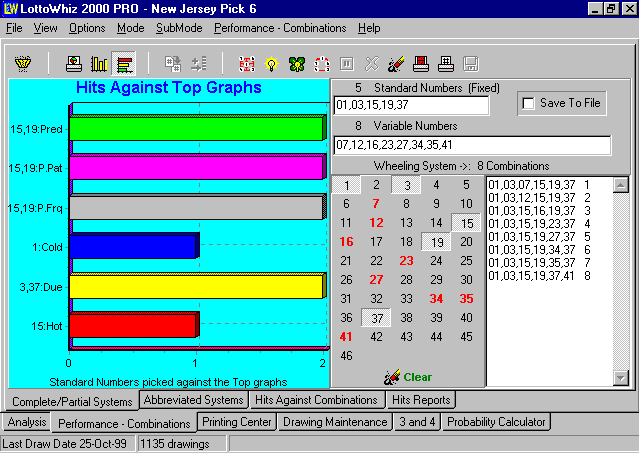Viewport: 639px width, 453px height.
Task: Select the Complete/Partial Systems tab
Action: tap(72, 402)
